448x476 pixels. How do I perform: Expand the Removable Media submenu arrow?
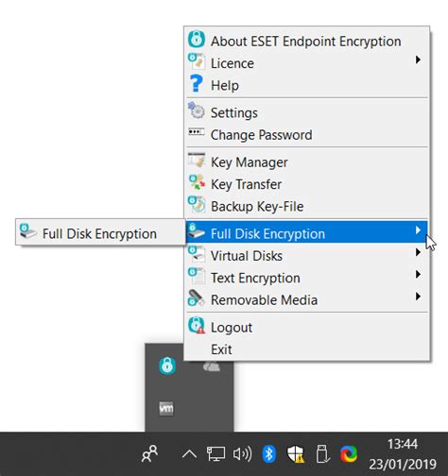point(418,297)
